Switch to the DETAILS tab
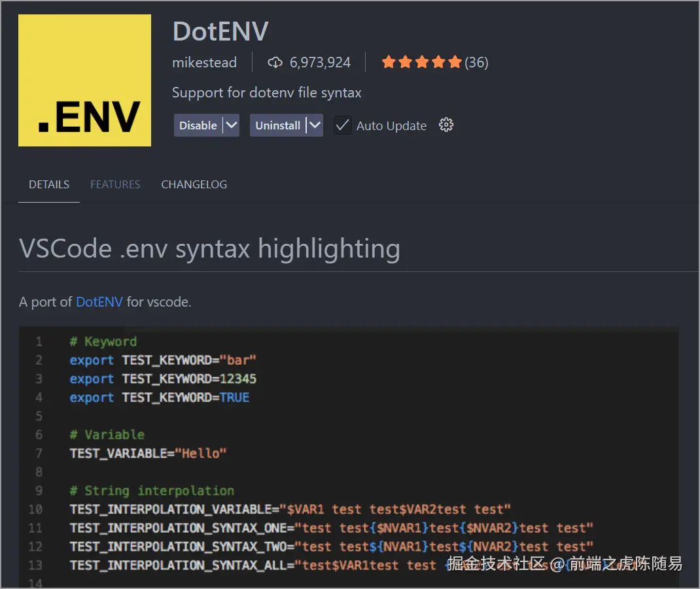 click(49, 184)
